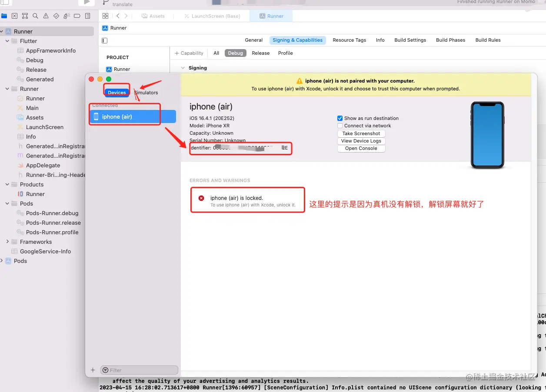Open the Find navigator magnifier icon

point(35,16)
